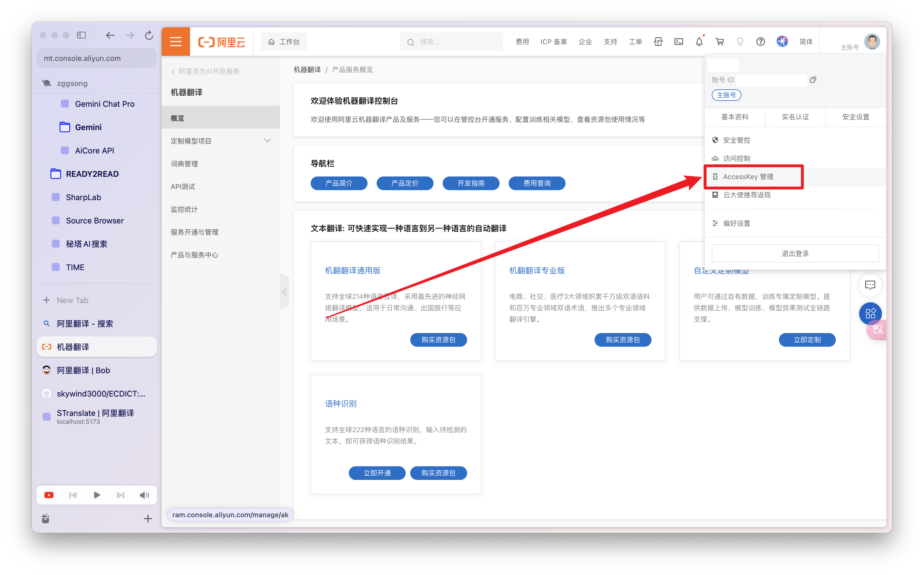
Task: Click the YouTube media icon
Action: [49, 495]
